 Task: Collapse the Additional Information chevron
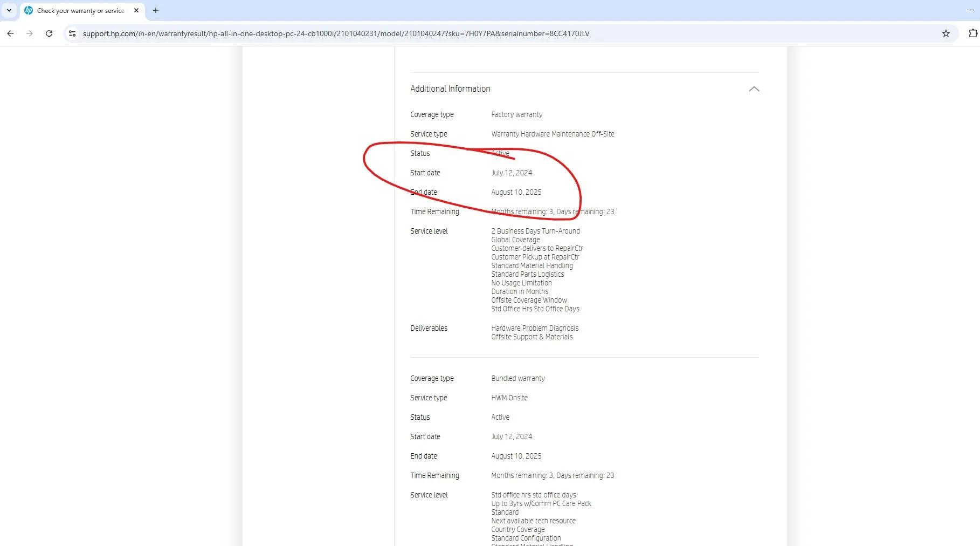(754, 89)
